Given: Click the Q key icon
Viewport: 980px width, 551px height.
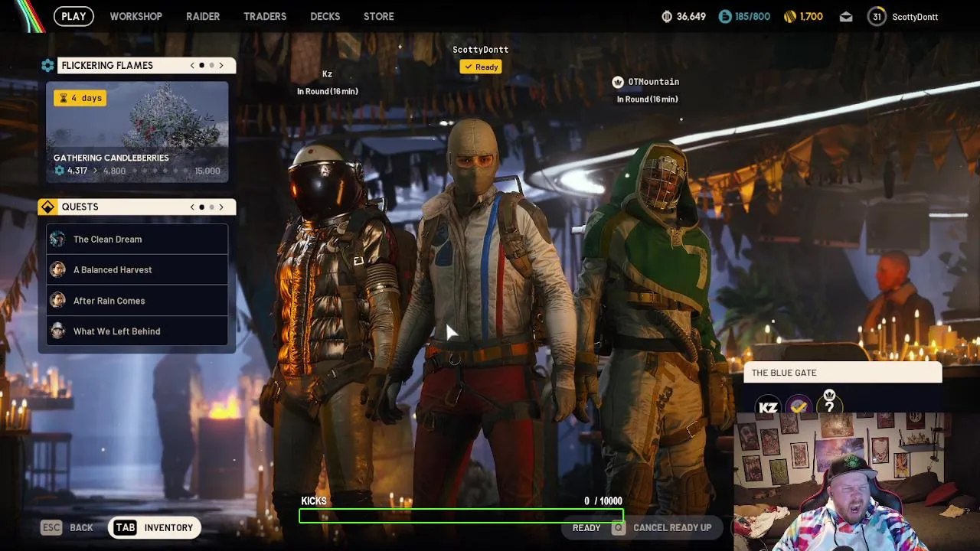Looking at the screenshot, I should pyautogui.click(x=618, y=527).
